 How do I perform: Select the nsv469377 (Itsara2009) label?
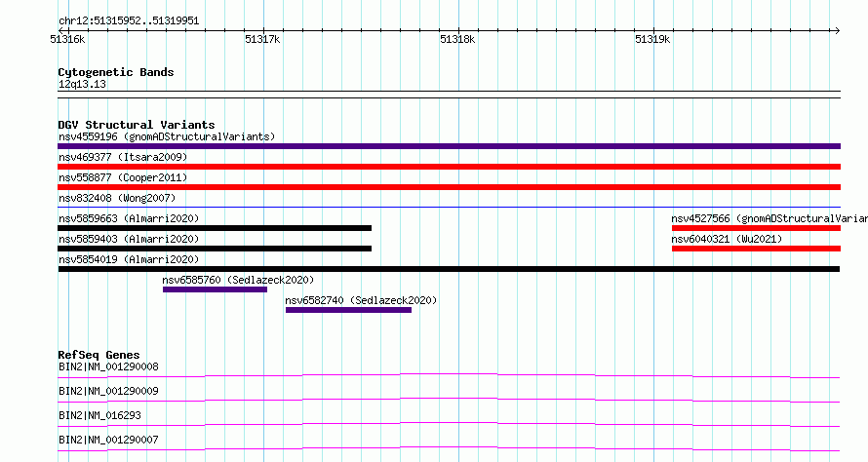(x=123, y=157)
